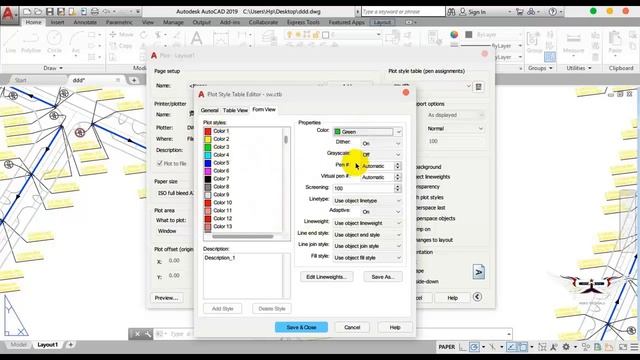Viewport: 640px width, 360px height.
Task: Open the Linetype dropdown
Action: click(367, 200)
